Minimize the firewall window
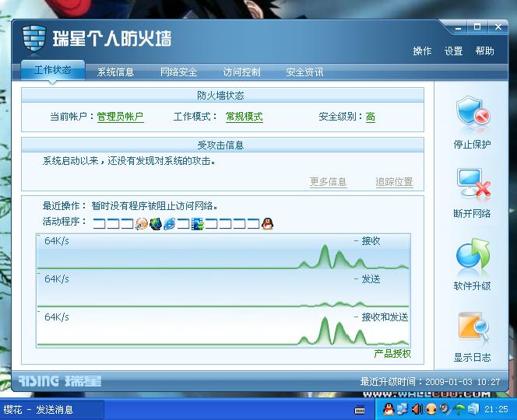The height and width of the screenshot is (420, 517). click(458, 28)
